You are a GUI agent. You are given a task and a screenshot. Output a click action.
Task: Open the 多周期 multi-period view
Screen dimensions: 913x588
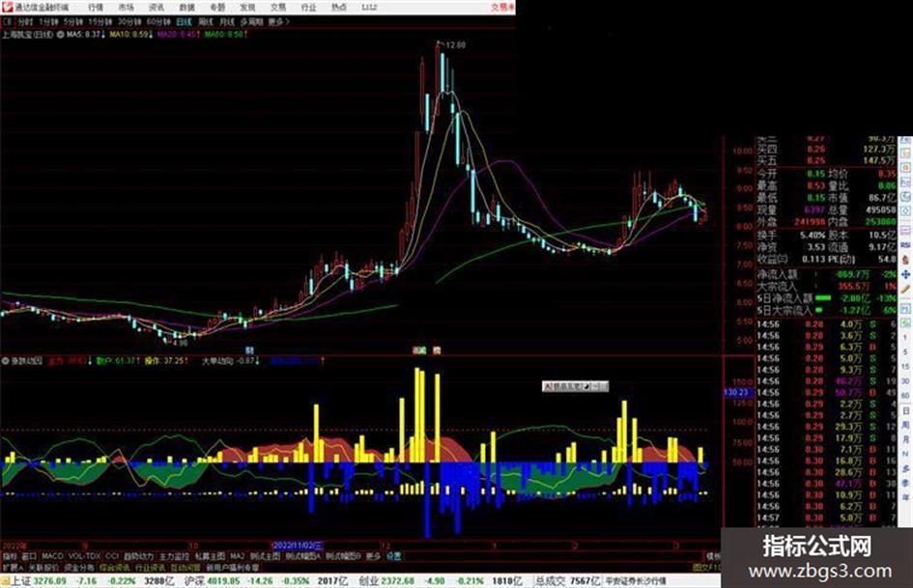point(251,21)
